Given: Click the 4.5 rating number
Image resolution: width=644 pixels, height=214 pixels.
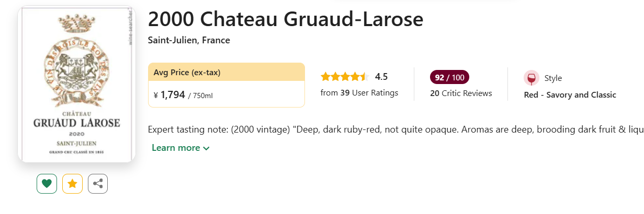Looking at the screenshot, I should 381,77.
